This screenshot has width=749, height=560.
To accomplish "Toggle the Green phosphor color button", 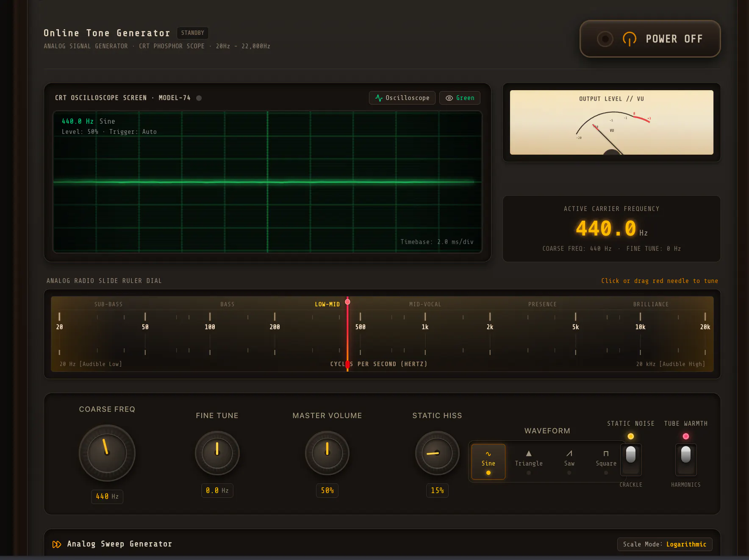I will [x=460, y=98].
